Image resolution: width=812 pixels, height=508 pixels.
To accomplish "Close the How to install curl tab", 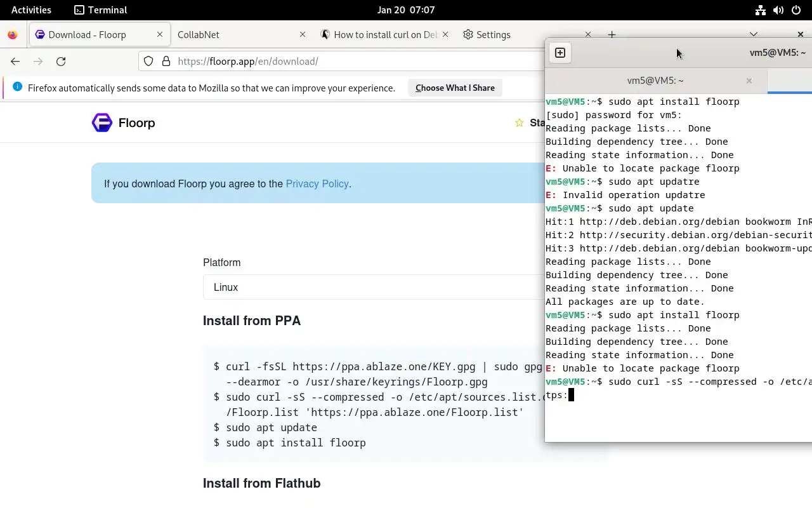I will (x=445, y=35).
